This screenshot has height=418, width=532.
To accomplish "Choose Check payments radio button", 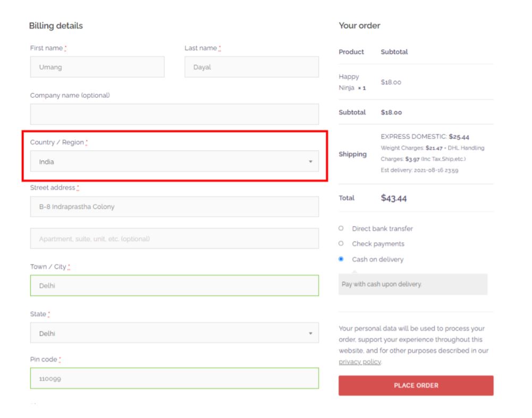I will pos(341,243).
